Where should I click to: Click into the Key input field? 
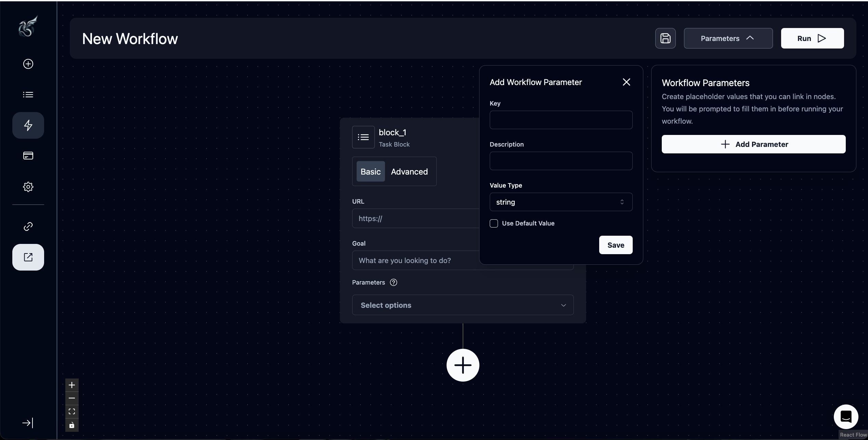click(x=561, y=120)
